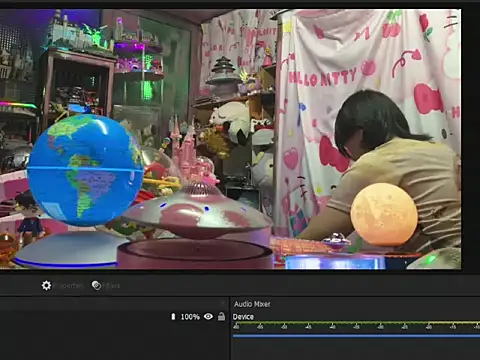Click the Device audio level meter
The image size is (480, 360).
tap(356, 323)
